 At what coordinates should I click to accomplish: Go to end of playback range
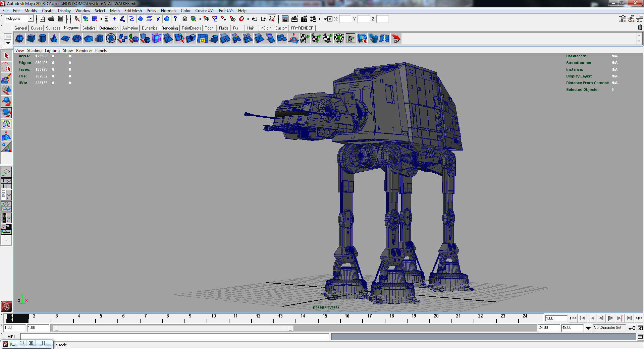click(x=639, y=318)
